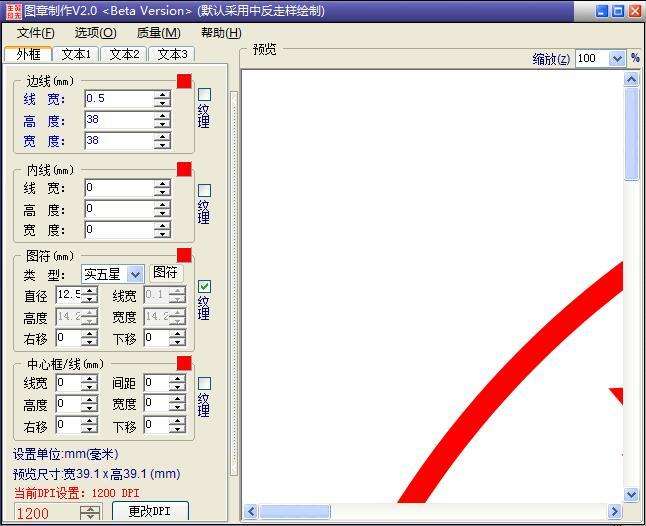
Task: Click the 图符 直径 field showing 12.5
Action: [x=69, y=295]
